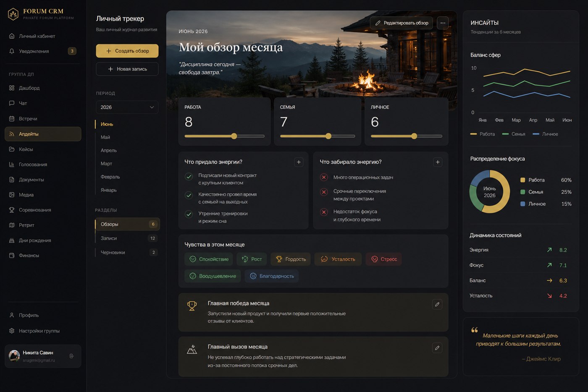Edit Главный вызов месяца with pencil icon

click(x=437, y=348)
